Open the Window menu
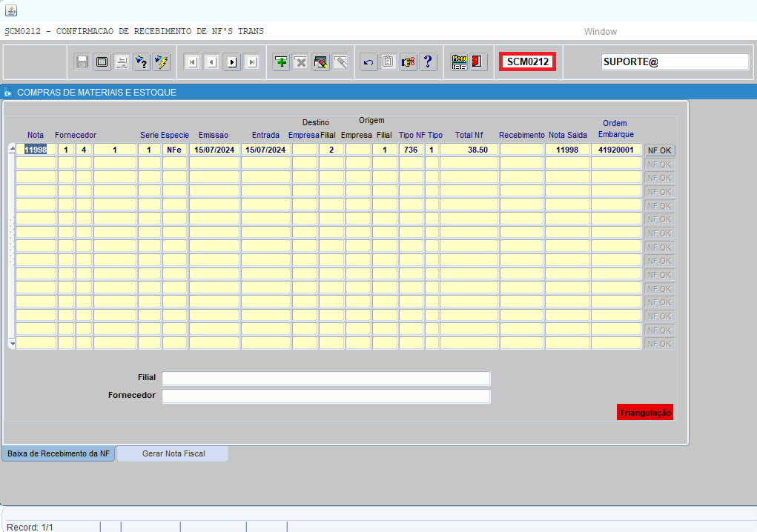Image resolution: width=757 pixels, height=532 pixels. [x=600, y=32]
